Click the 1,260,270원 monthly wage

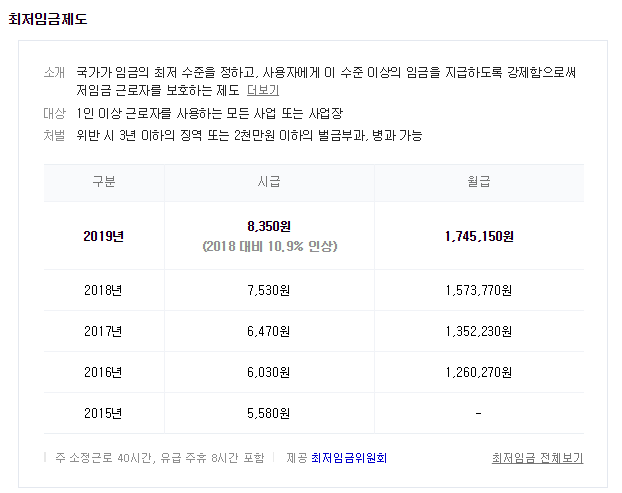pos(478,372)
